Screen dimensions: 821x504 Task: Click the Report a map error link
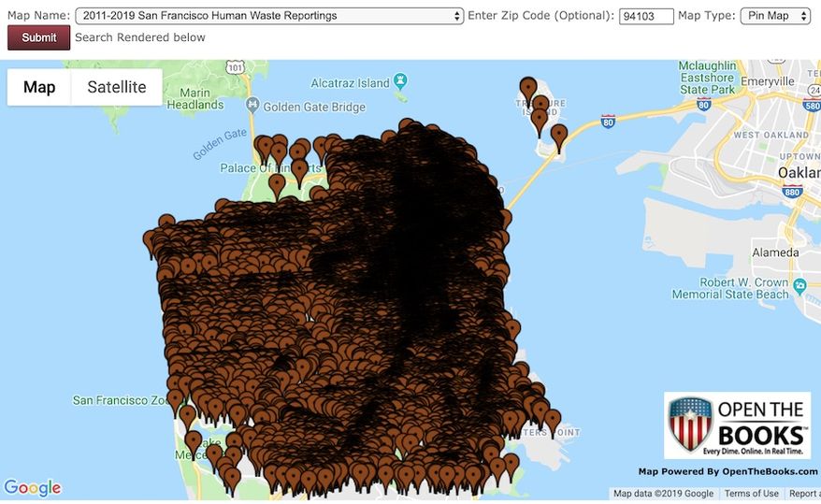[x=803, y=494]
